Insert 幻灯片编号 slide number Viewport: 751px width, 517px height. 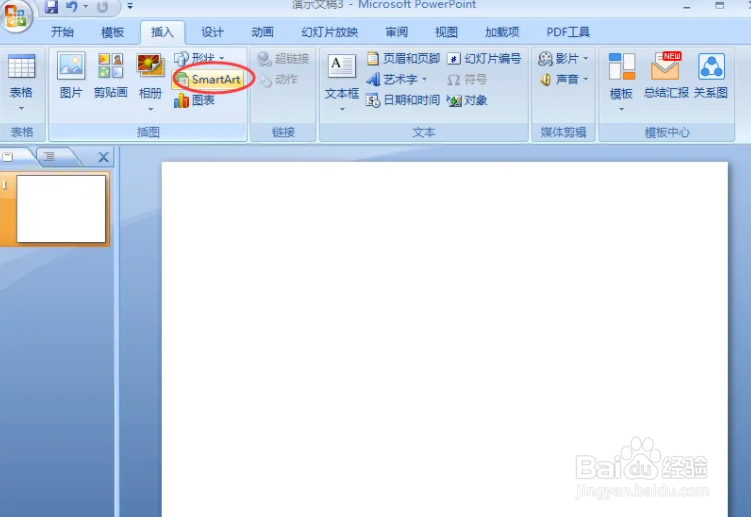click(484, 58)
